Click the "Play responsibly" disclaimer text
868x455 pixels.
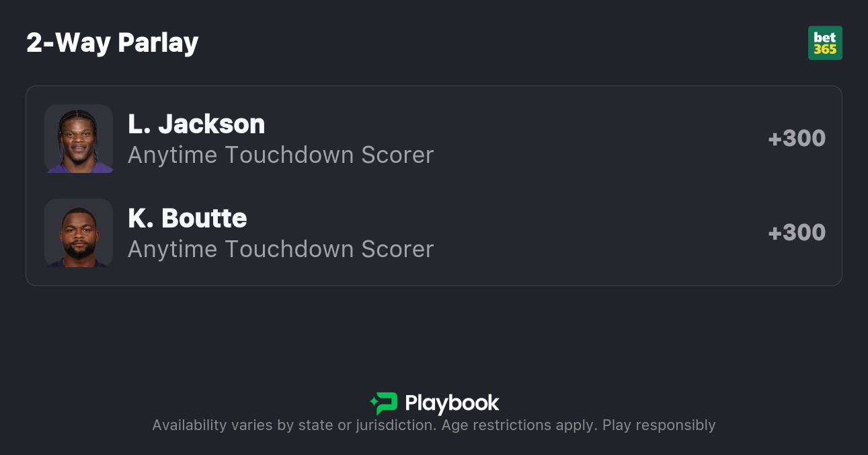pyautogui.click(x=659, y=425)
